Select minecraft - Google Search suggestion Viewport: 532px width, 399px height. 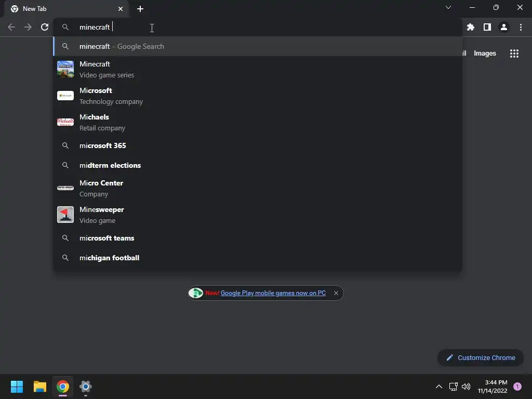point(258,46)
